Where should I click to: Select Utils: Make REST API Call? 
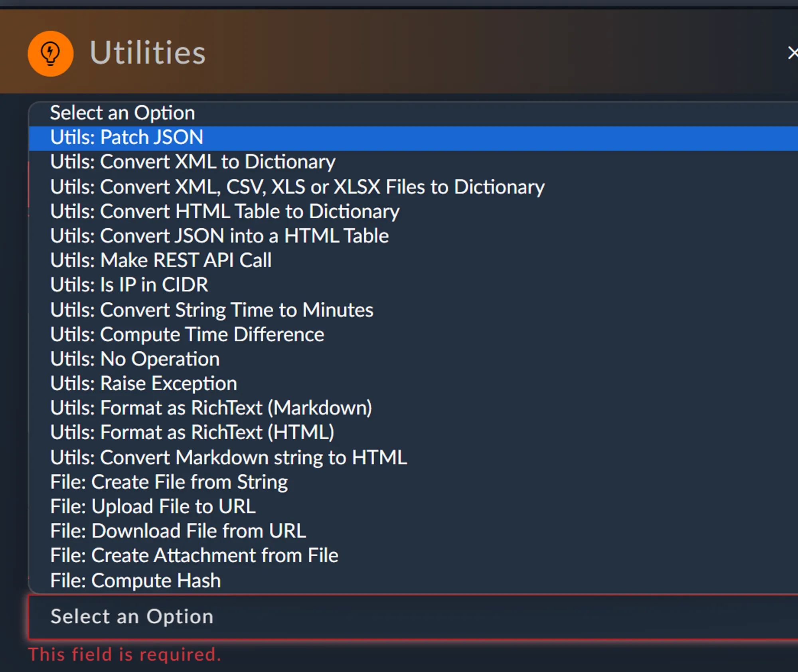pyautogui.click(x=161, y=261)
